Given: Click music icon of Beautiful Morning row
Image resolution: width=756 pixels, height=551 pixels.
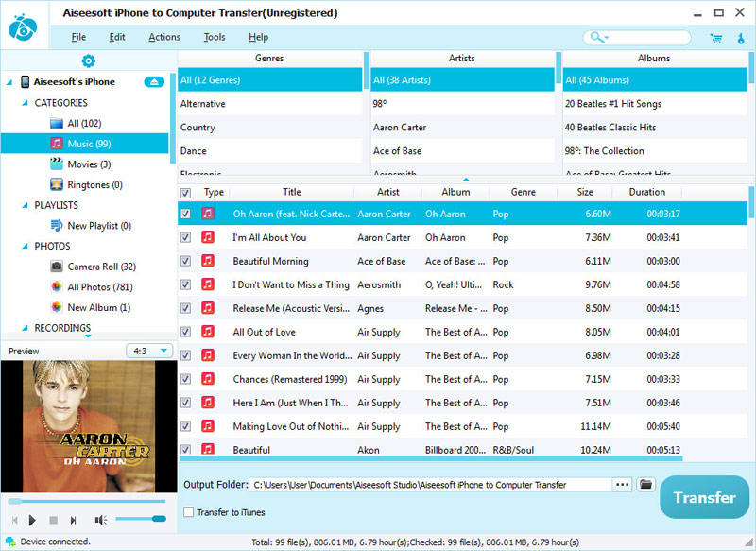Looking at the screenshot, I should click(x=208, y=261).
